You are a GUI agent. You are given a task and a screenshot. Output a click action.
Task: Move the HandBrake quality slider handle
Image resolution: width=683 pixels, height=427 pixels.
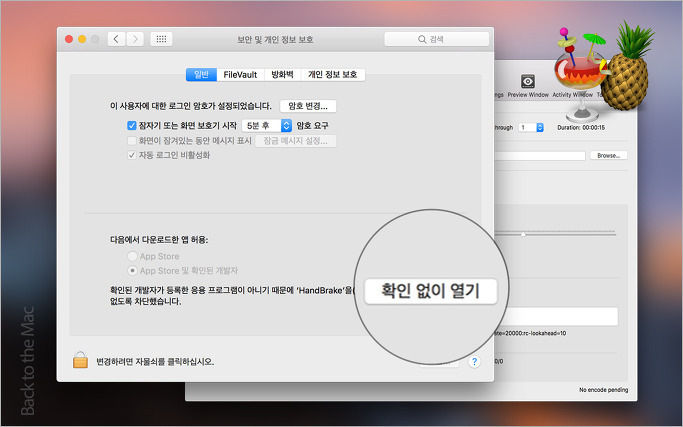point(523,234)
